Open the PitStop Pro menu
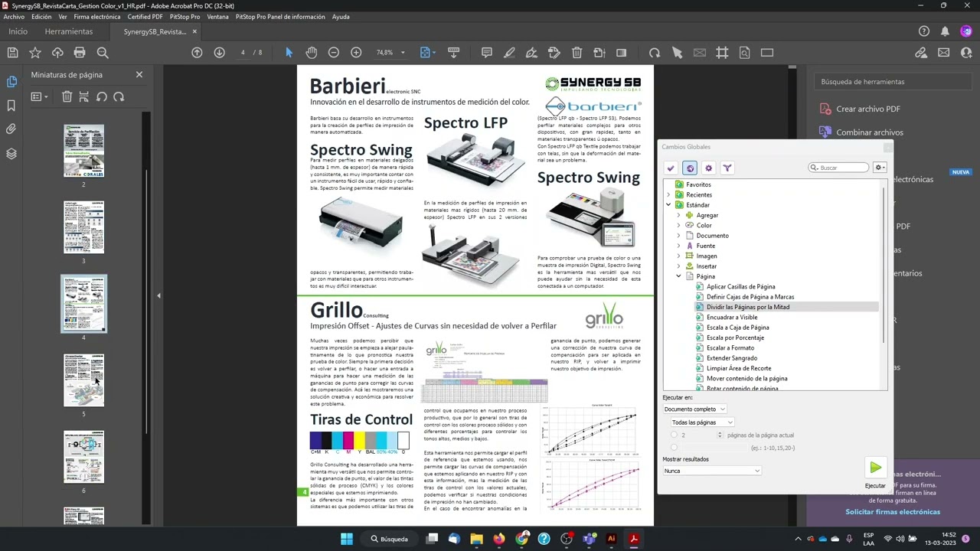The width and height of the screenshot is (980, 551). 185,16
